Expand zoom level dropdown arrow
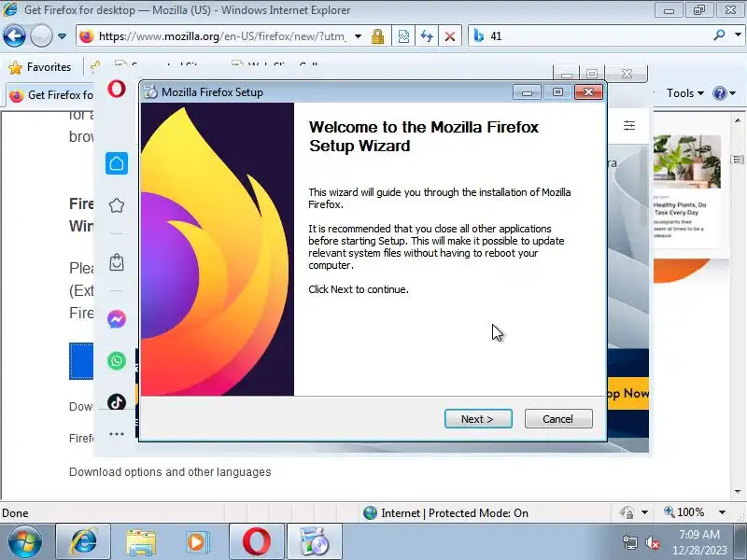This screenshot has height=560, width=747. (722, 512)
